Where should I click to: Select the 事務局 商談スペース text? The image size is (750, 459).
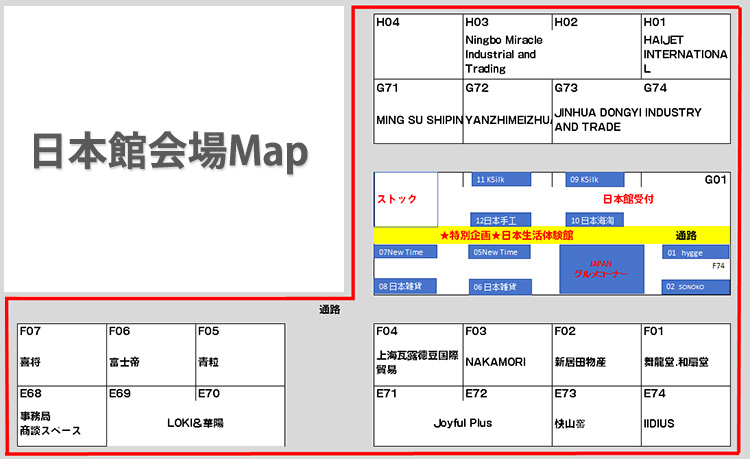pos(50,424)
